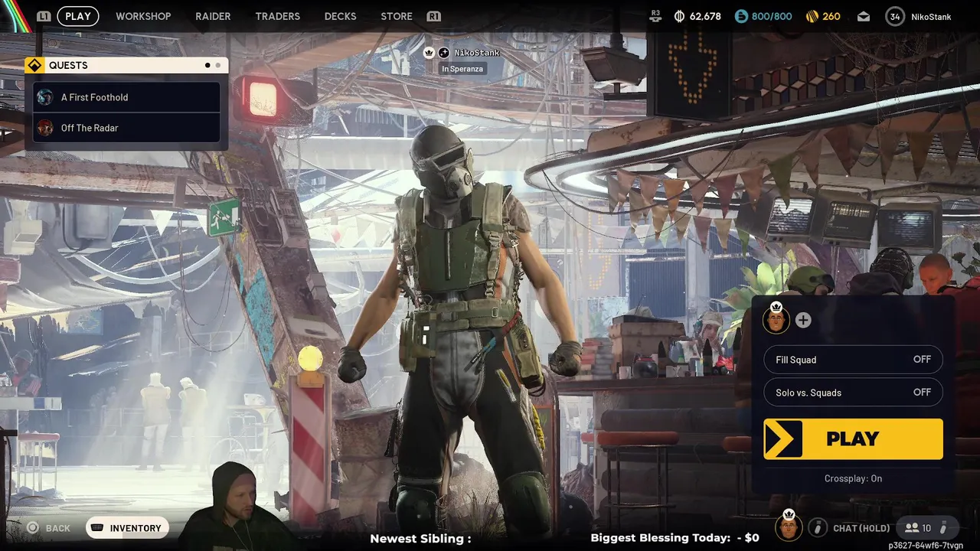Click the BACK button

pyautogui.click(x=48, y=528)
